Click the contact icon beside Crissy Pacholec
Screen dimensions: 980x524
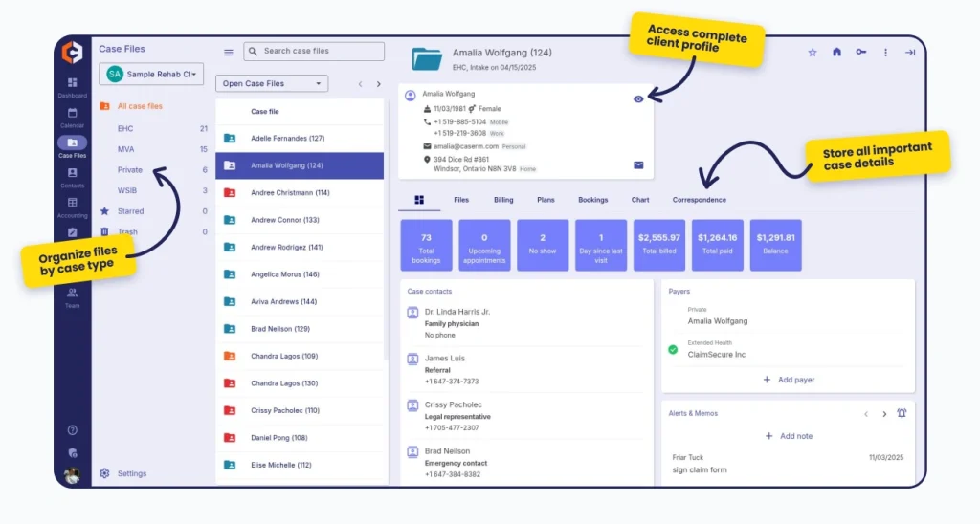tap(412, 405)
